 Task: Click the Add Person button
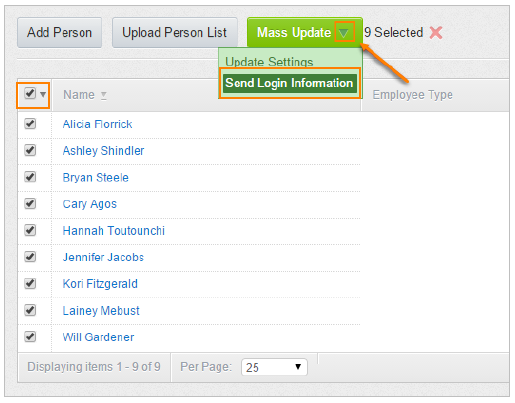coord(59,33)
